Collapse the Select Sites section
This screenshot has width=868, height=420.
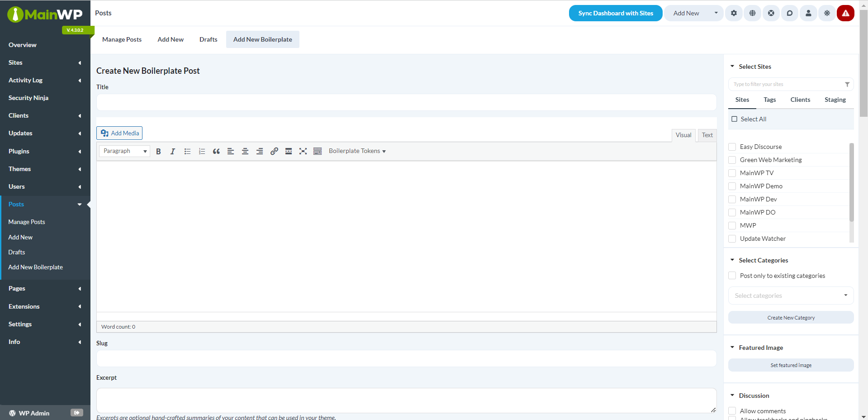point(732,67)
